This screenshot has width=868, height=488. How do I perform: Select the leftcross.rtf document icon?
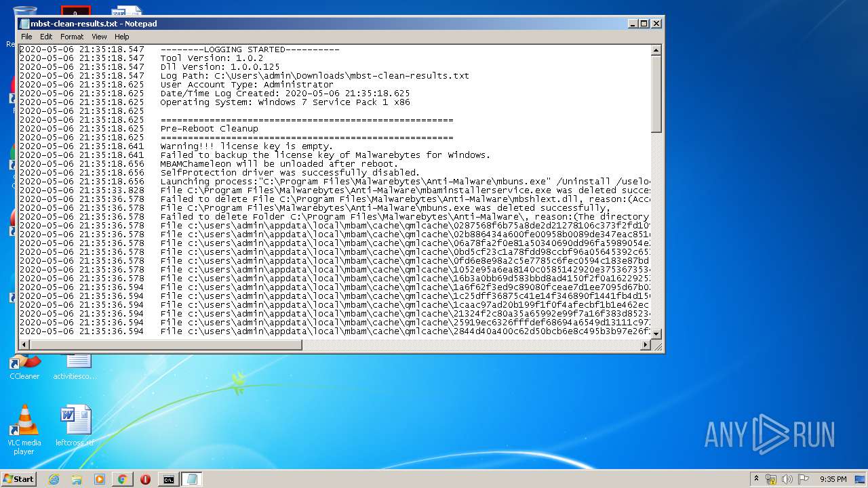pos(75,426)
